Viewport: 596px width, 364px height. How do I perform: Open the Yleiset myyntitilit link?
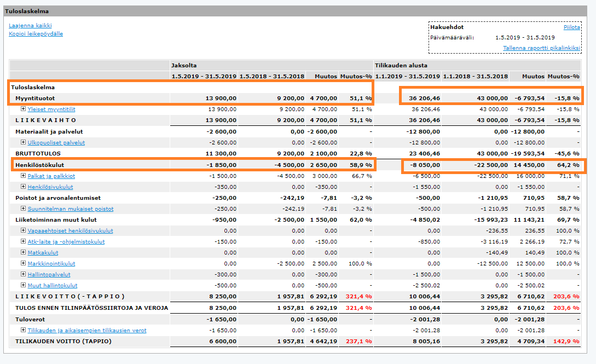[51, 109]
